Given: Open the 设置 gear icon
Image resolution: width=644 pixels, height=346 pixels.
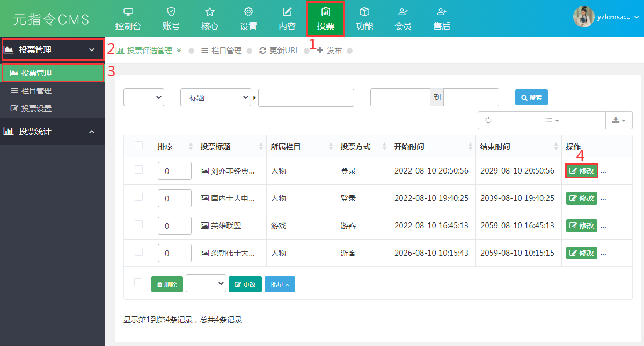Looking at the screenshot, I should coord(248,11).
